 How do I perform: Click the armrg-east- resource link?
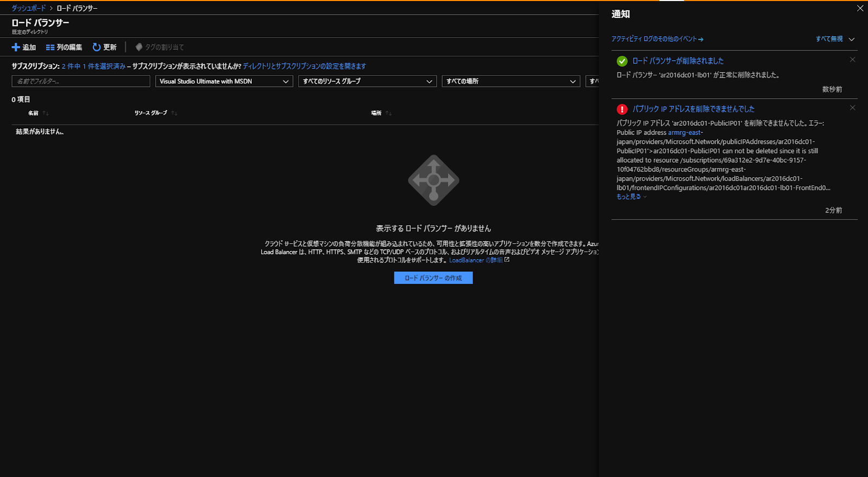coord(685,132)
